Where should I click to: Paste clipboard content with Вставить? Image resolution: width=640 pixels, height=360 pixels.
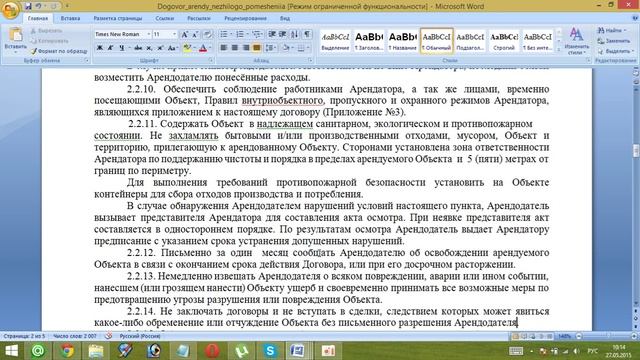(16, 40)
